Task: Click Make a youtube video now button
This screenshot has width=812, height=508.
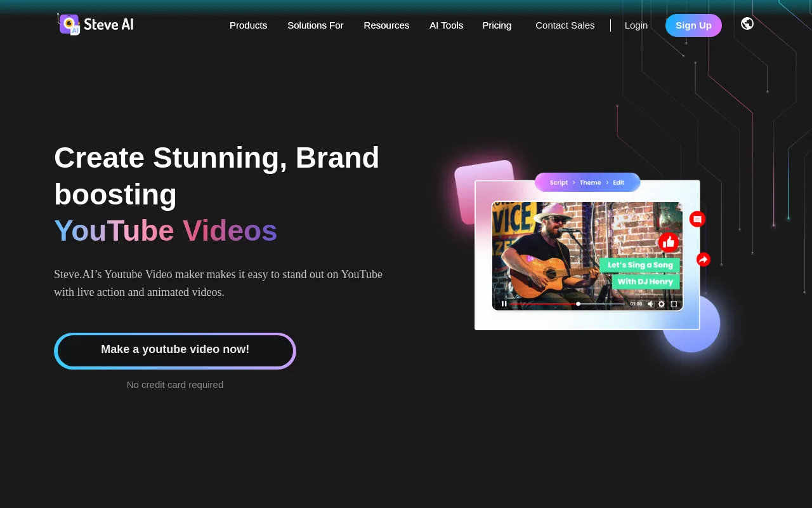Action: (x=175, y=351)
